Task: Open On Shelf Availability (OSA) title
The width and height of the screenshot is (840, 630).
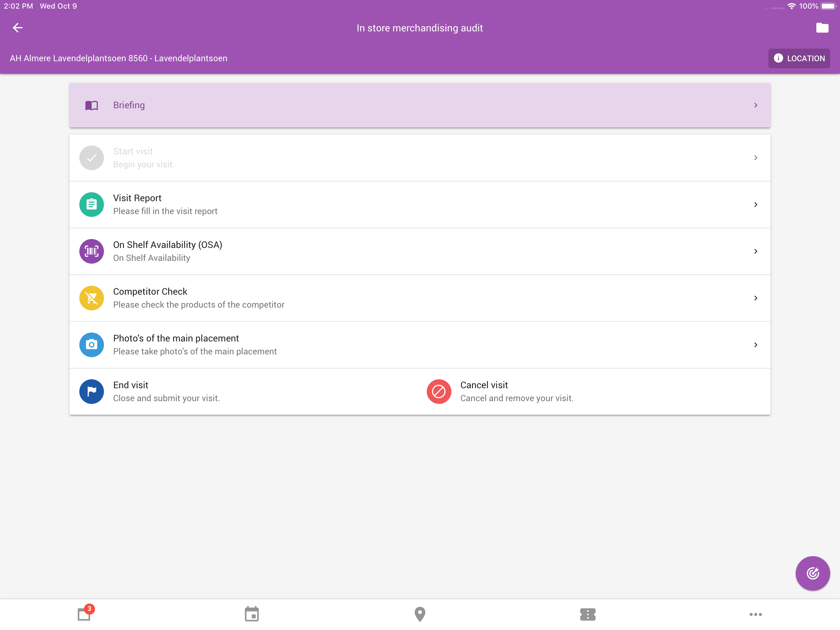Action: pyautogui.click(x=168, y=245)
